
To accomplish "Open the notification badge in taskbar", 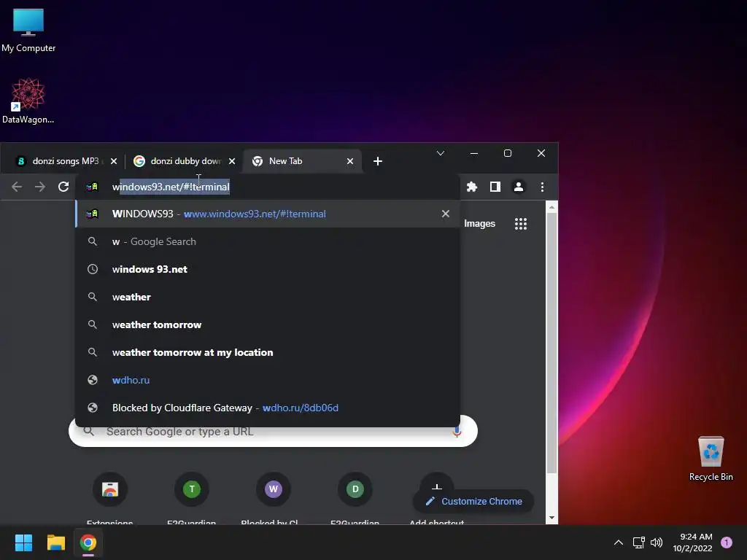I will (727, 542).
